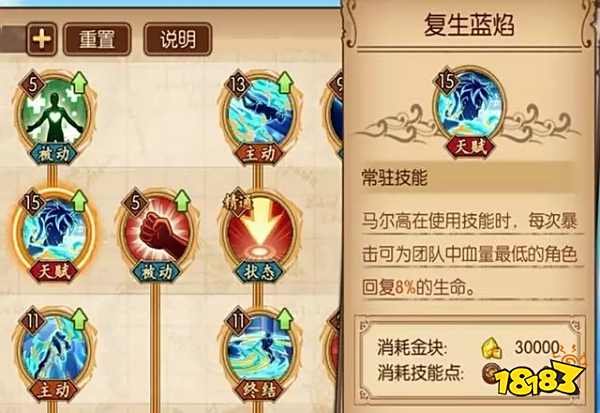600x413 pixels.
Task: Select the level 15 天赋 talent skill icon
Action: click(x=54, y=233)
